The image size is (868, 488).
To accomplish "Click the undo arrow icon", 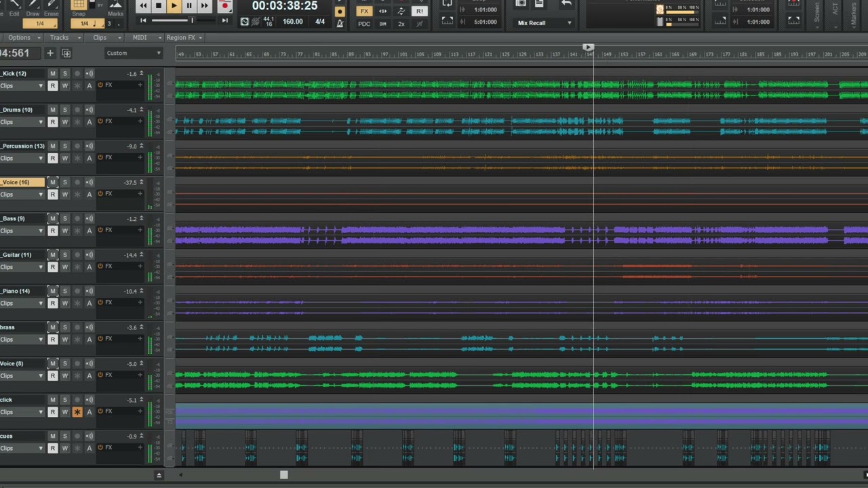I will 566,3.
